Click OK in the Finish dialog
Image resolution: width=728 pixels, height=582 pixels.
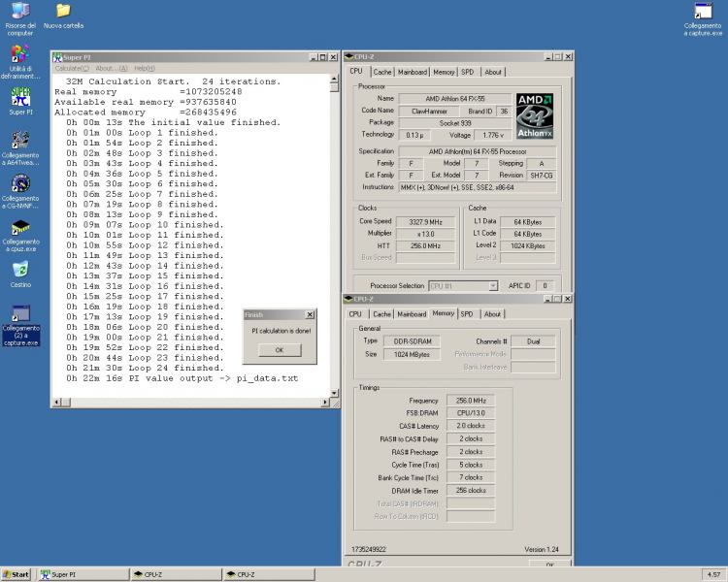point(280,350)
